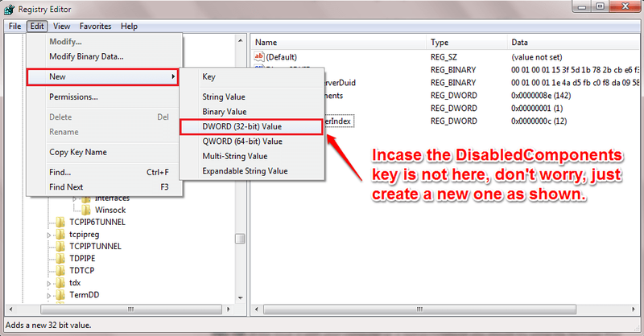The width and height of the screenshot is (644, 336).
Task: Click the values pane horizontal scrollbar thumb
Action: tap(419, 309)
